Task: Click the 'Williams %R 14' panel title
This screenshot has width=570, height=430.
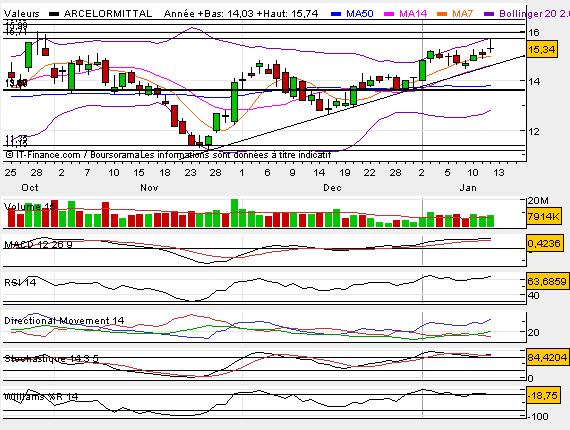Action: pyautogui.click(x=41, y=397)
